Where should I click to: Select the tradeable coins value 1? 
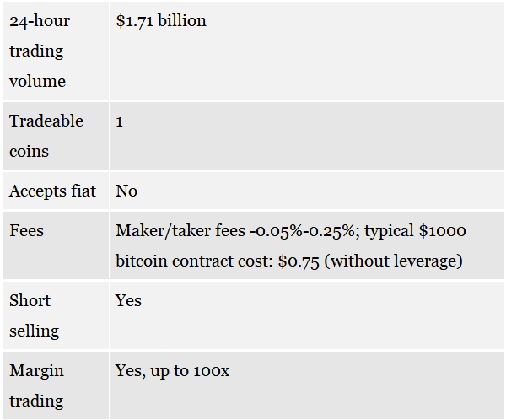[120, 122]
